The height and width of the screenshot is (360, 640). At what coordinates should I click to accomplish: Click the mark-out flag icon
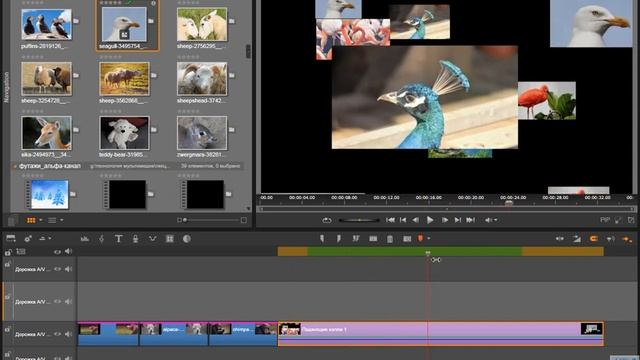(x=339, y=238)
